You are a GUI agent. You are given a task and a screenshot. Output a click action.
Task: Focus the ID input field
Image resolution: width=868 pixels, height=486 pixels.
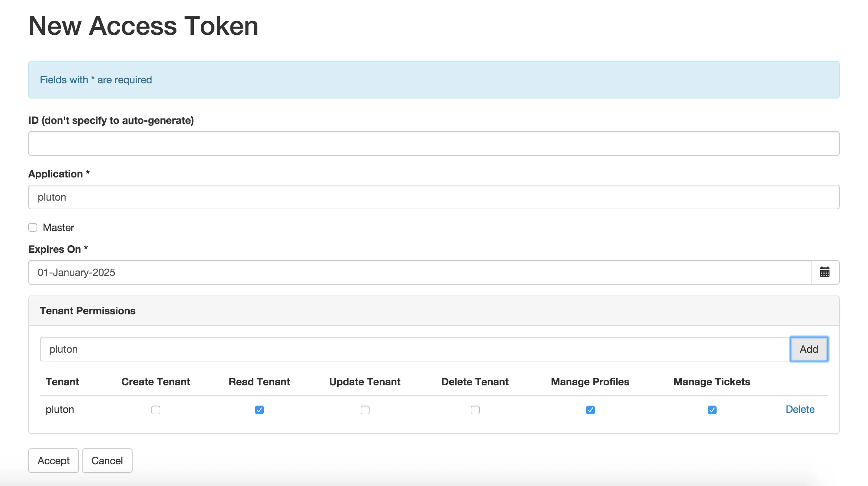point(434,143)
